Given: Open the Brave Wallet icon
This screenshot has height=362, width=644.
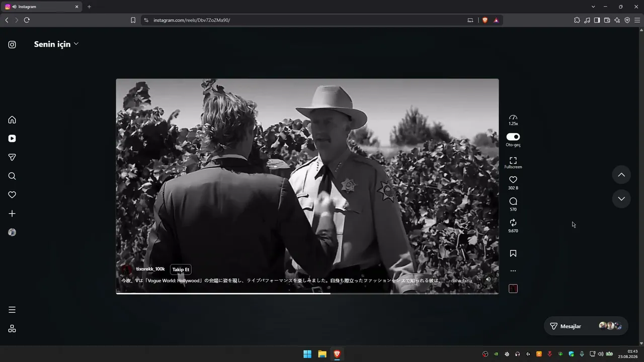Looking at the screenshot, I should click(x=607, y=20).
